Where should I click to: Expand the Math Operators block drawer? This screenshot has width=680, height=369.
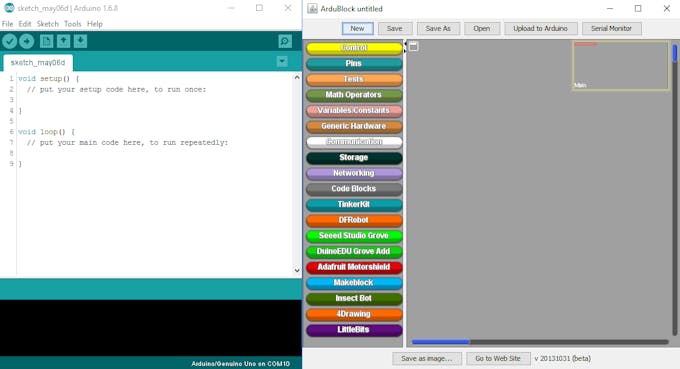[x=354, y=95]
